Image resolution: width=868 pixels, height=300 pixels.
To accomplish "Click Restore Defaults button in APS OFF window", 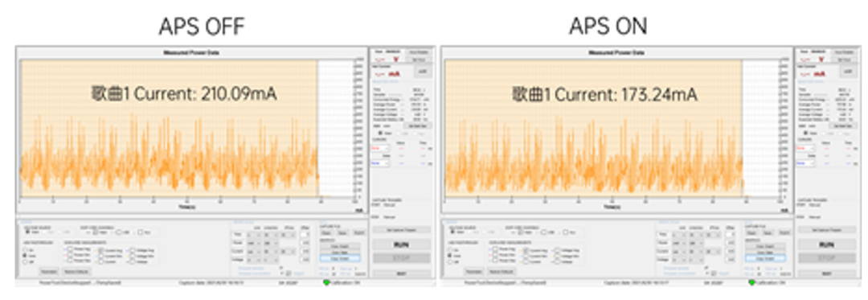I will click(x=76, y=272).
